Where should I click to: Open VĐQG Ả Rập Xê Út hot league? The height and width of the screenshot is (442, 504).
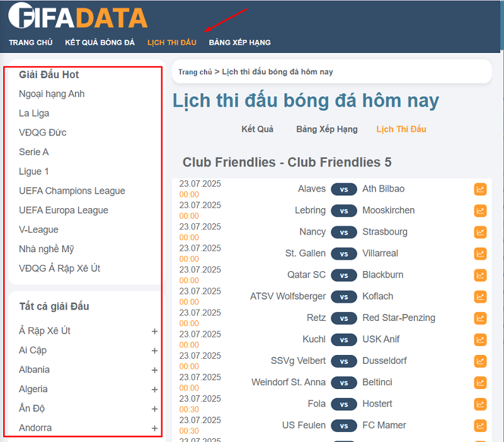(59, 268)
